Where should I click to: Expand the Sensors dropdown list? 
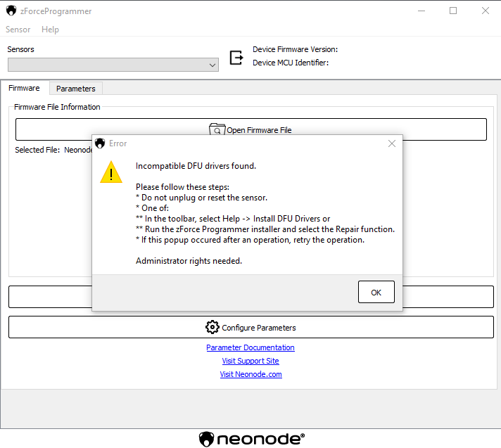[x=213, y=65]
